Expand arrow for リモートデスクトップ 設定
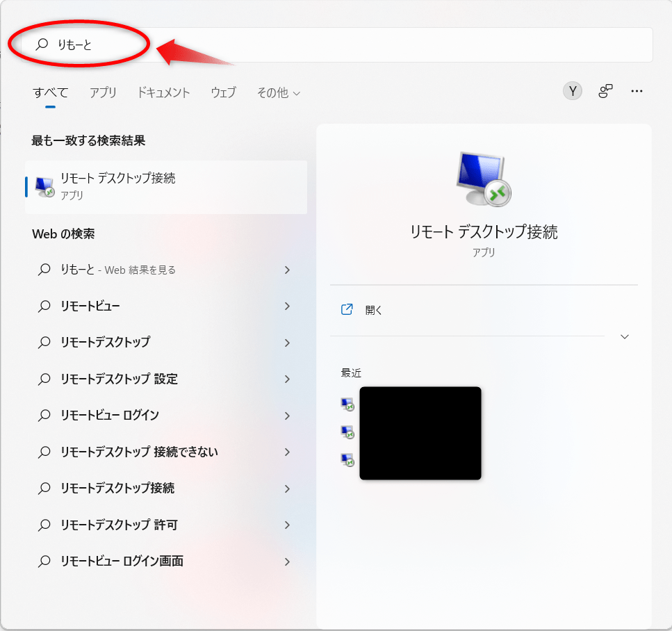Screen dimensions: 672x631 click(x=287, y=379)
